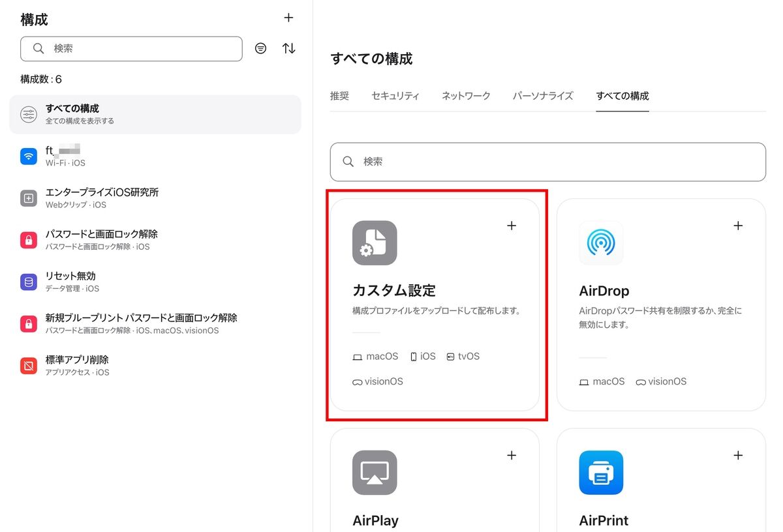Open the セキュリティ tab
This screenshot has width=783, height=532.
tap(395, 96)
